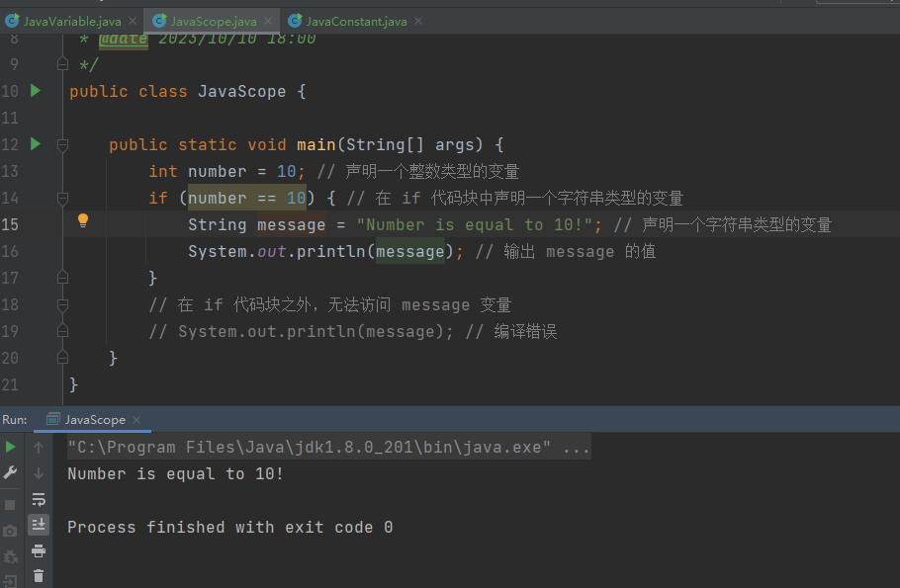
Task: Print the console output
Action: (x=39, y=551)
